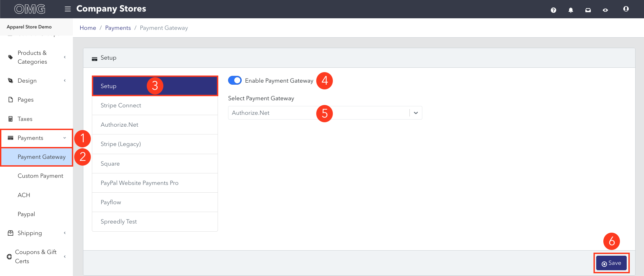The width and height of the screenshot is (644, 276).
Task: Open the Payflow tab
Action: click(x=155, y=202)
